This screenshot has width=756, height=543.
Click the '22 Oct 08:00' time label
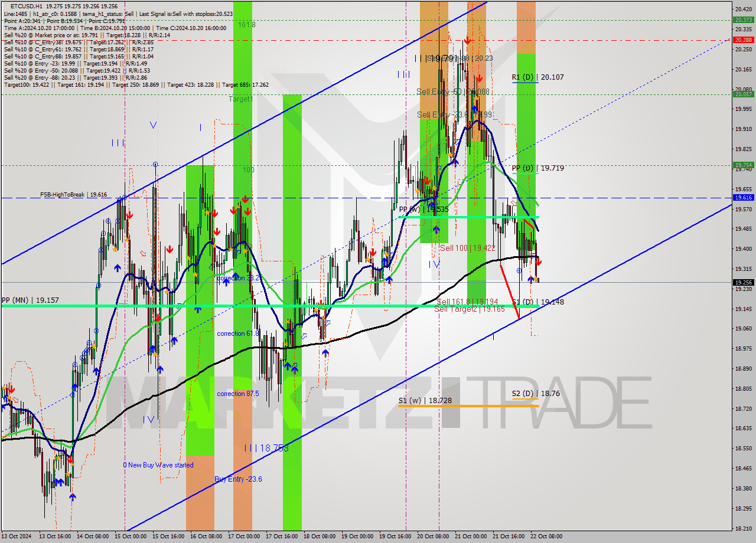tap(546, 537)
